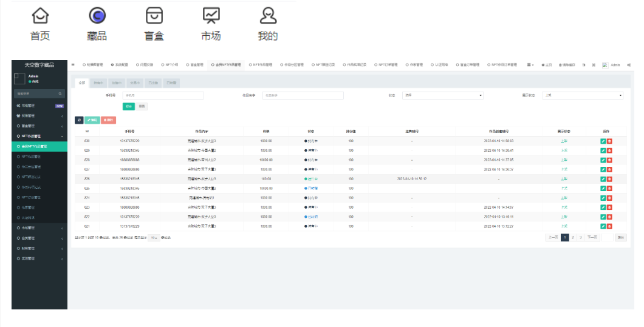
Task: Tap the 首页 home icon
Action: pyautogui.click(x=40, y=16)
